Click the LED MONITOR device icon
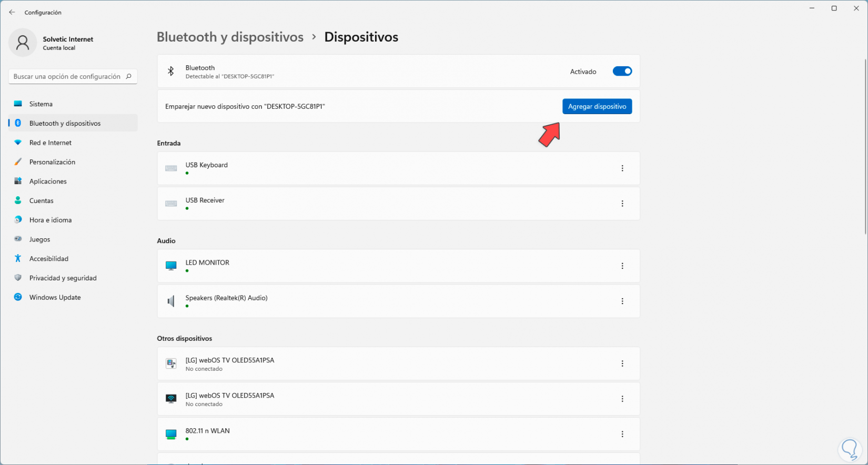Image resolution: width=868 pixels, height=465 pixels. pyautogui.click(x=171, y=266)
